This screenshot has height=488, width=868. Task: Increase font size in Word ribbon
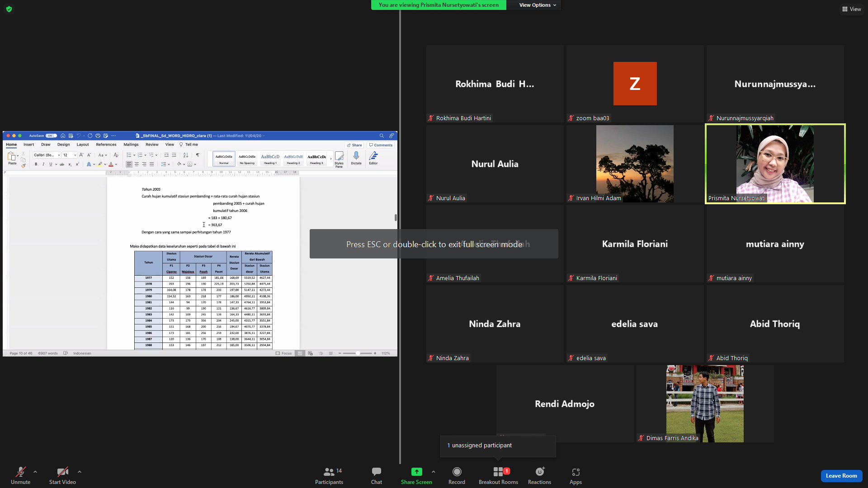pos(81,155)
